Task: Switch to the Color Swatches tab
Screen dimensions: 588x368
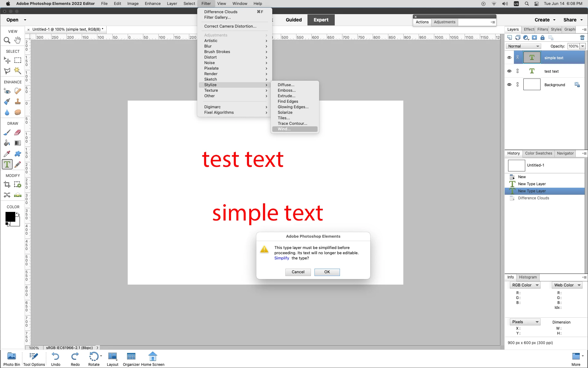Action: [x=538, y=153]
